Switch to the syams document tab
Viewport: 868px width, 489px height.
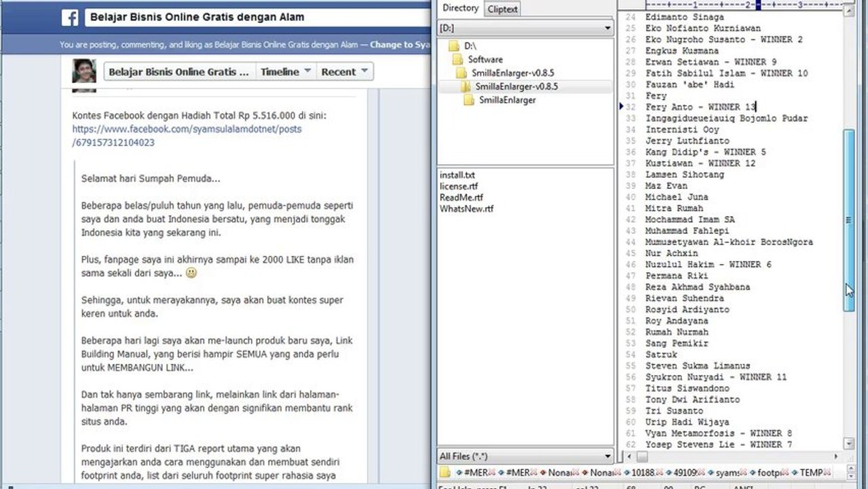pyautogui.click(x=725, y=472)
